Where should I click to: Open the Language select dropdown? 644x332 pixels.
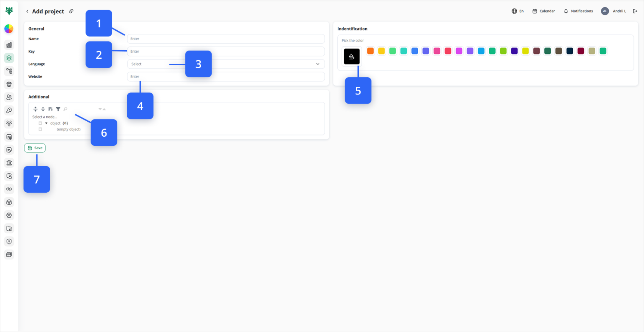pyautogui.click(x=226, y=64)
